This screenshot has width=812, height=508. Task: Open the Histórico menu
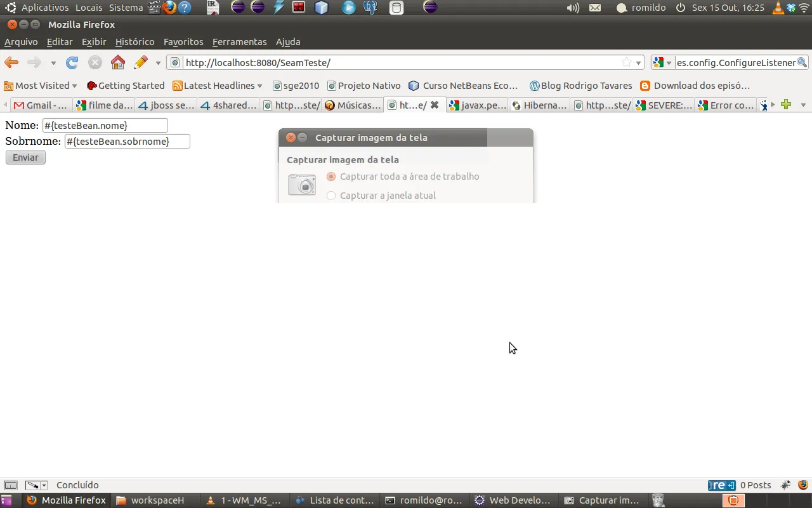[x=134, y=42]
